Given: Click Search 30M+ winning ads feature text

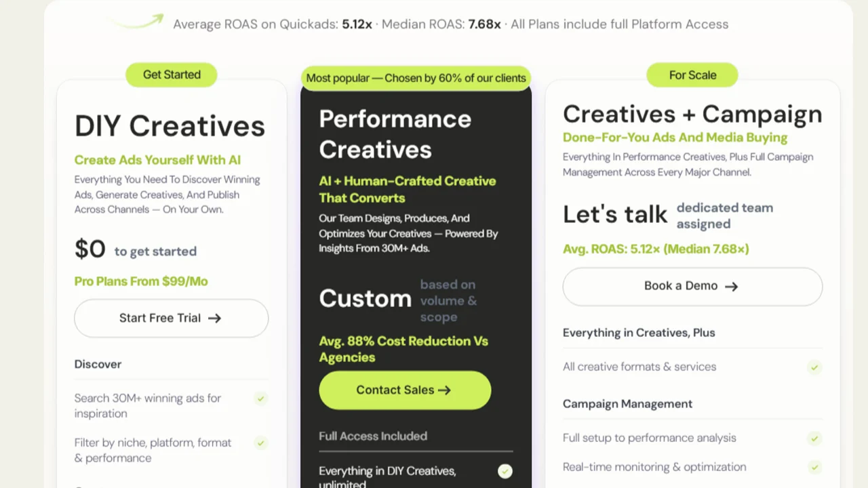Looking at the screenshot, I should coord(148,406).
